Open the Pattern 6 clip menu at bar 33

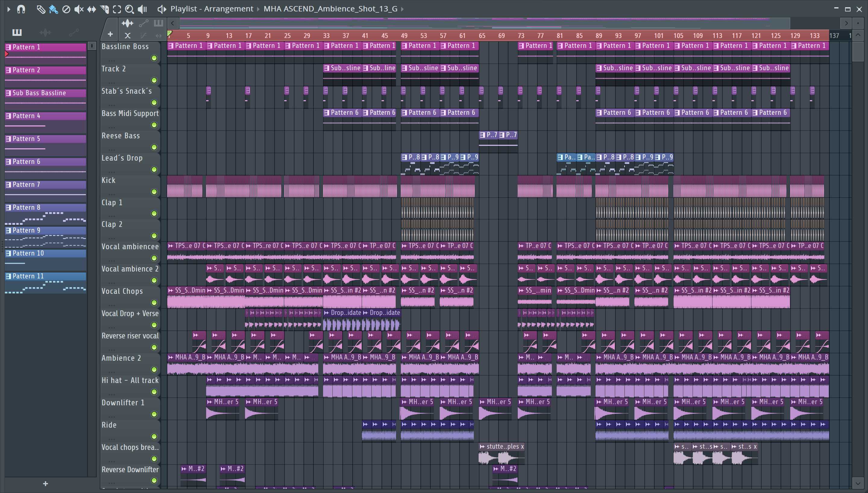pos(327,113)
